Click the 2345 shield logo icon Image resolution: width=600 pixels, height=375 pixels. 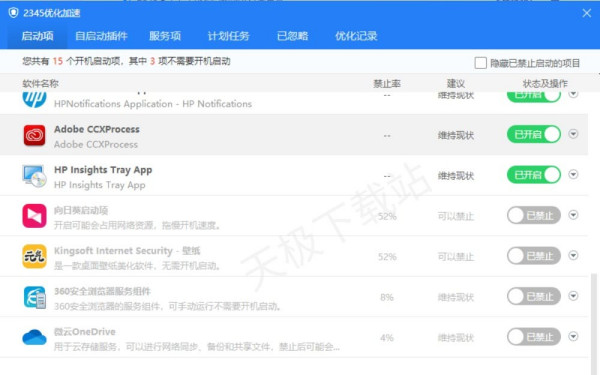click(x=13, y=13)
